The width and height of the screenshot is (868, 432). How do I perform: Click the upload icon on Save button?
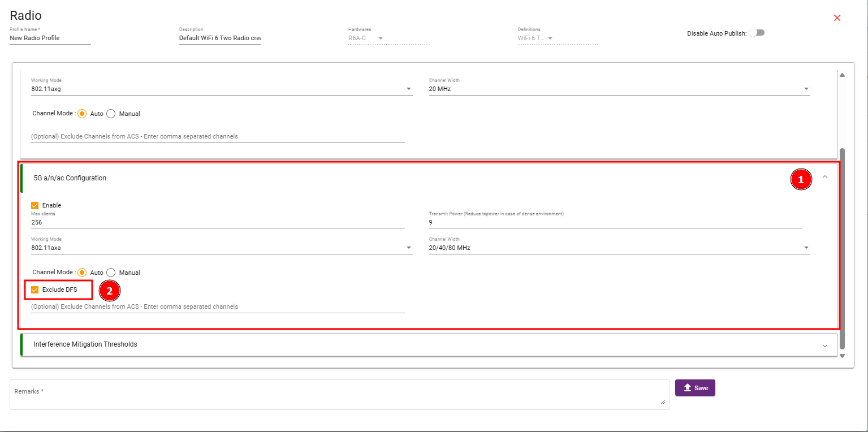[x=688, y=388]
